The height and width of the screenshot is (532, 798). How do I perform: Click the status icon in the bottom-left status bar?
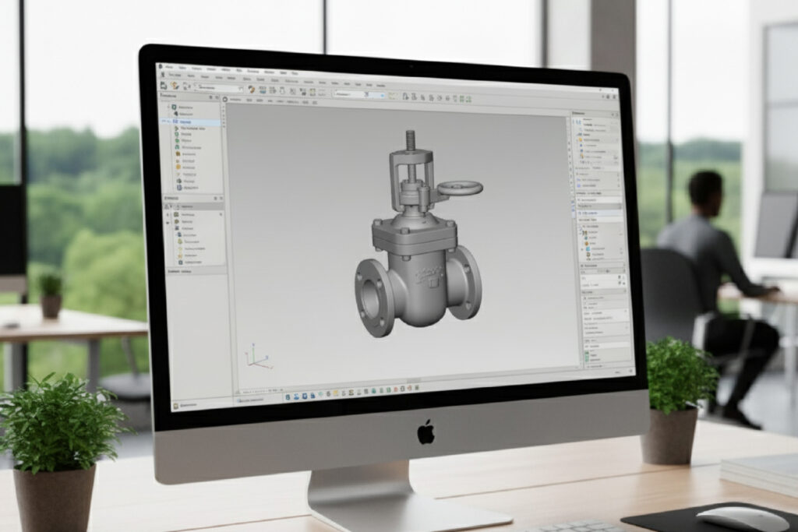(x=176, y=406)
